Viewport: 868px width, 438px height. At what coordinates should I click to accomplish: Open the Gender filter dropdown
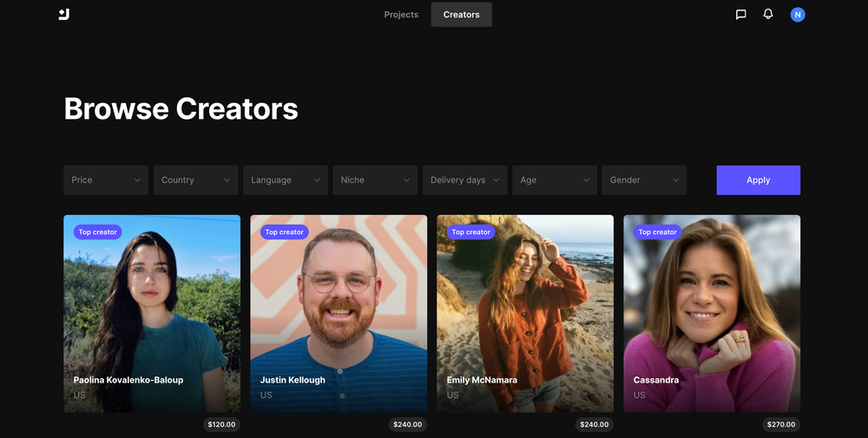tap(644, 180)
